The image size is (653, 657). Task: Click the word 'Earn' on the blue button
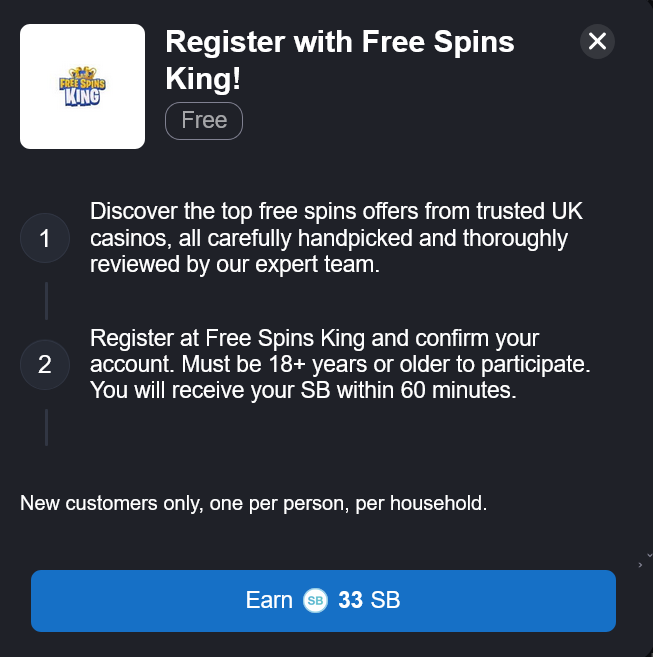(269, 601)
